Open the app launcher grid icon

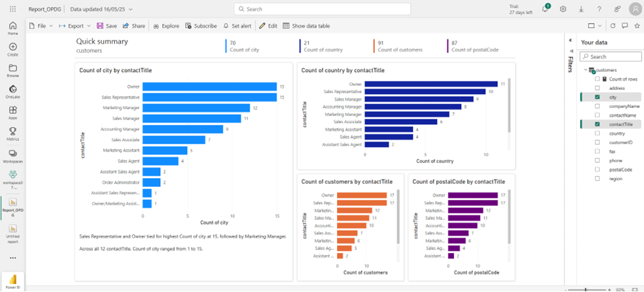[x=13, y=9]
